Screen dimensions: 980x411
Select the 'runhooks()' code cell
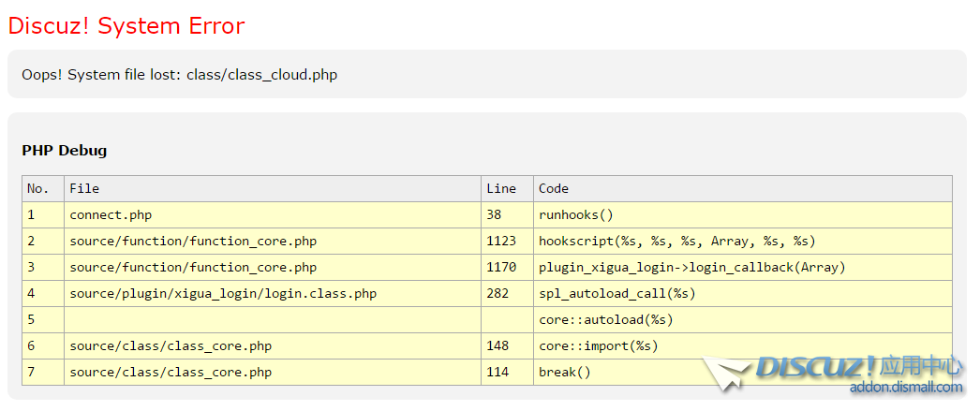coord(743,215)
